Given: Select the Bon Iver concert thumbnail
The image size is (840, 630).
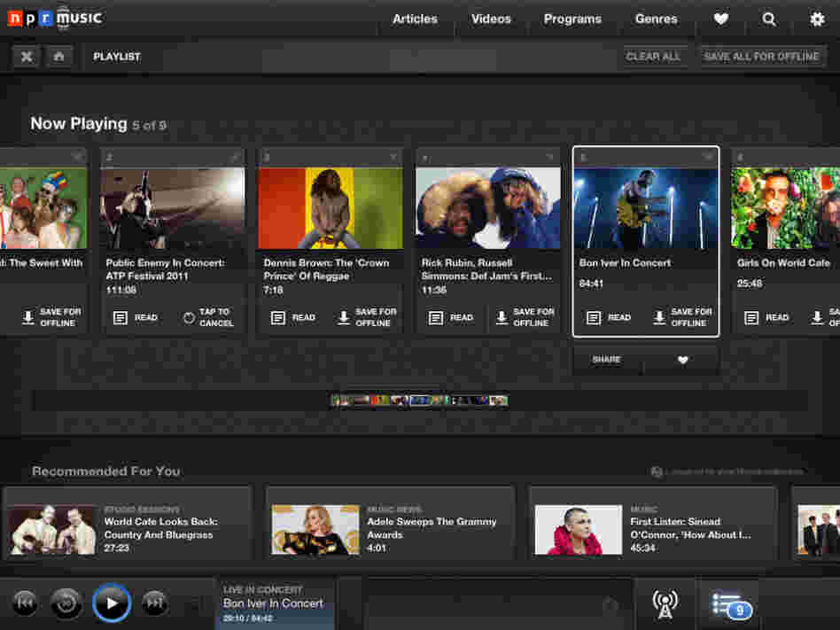Looking at the screenshot, I should click(x=646, y=208).
